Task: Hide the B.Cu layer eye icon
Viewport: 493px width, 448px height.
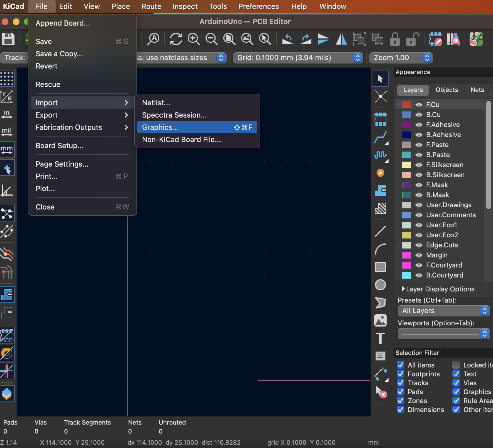Action: (419, 115)
